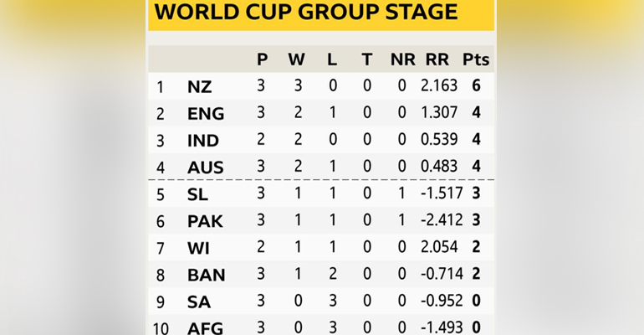Click the AUS team label
This screenshot has height=335, width=644.
click(206, 167)
